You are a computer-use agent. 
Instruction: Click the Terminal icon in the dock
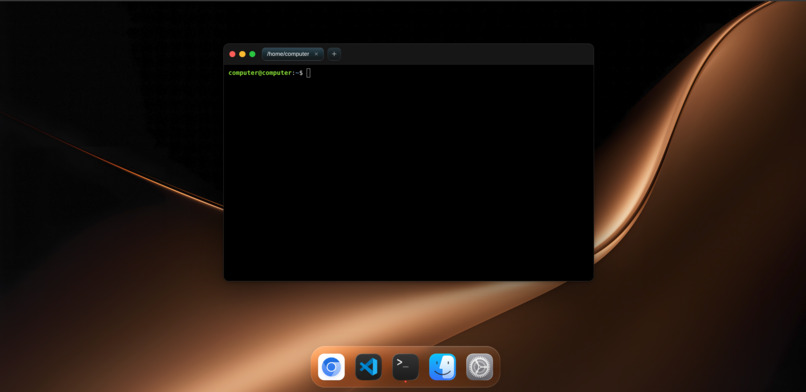(406, 367)
